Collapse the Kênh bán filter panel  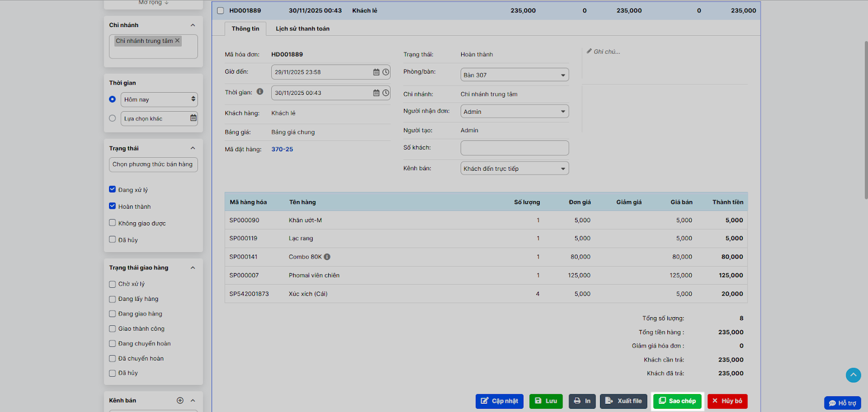click(x=193, y=401)
